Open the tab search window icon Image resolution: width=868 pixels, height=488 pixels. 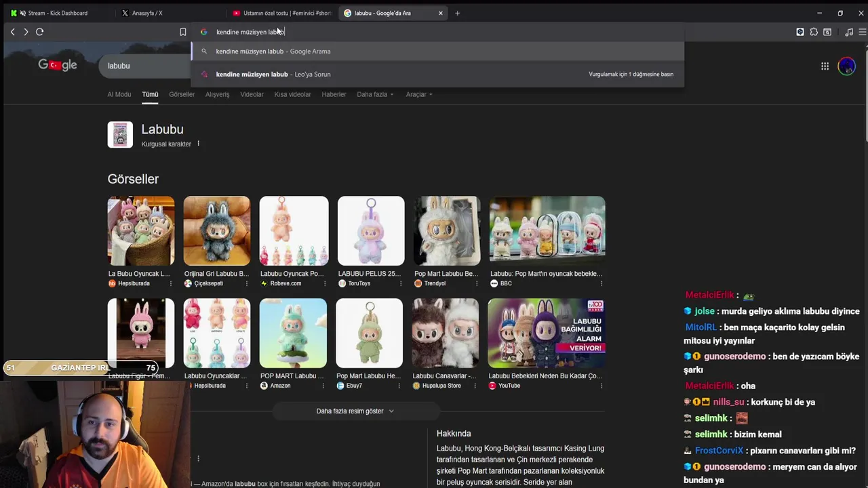827,32
